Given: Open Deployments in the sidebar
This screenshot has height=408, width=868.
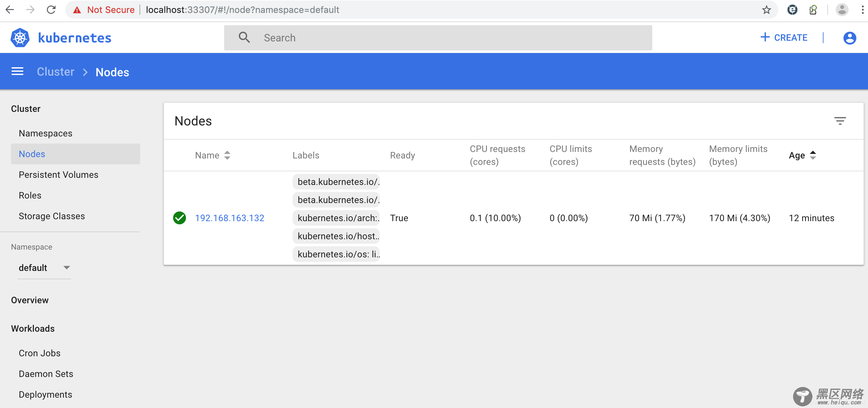Looking at the screenshot, I should click(x=46, y=394).
